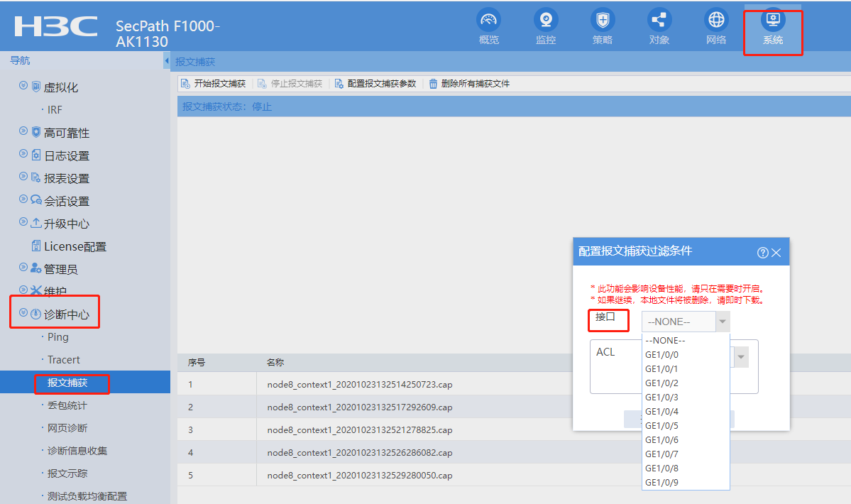Click the help question mark in dialog
The width and height of the screenshot is (851, 504).
coord(762,253)
